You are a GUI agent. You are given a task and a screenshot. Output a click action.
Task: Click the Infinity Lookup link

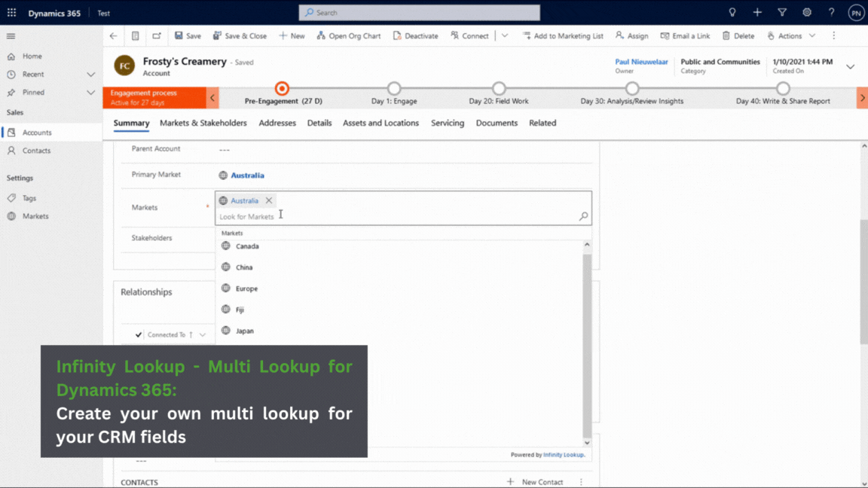pos(563,454)
